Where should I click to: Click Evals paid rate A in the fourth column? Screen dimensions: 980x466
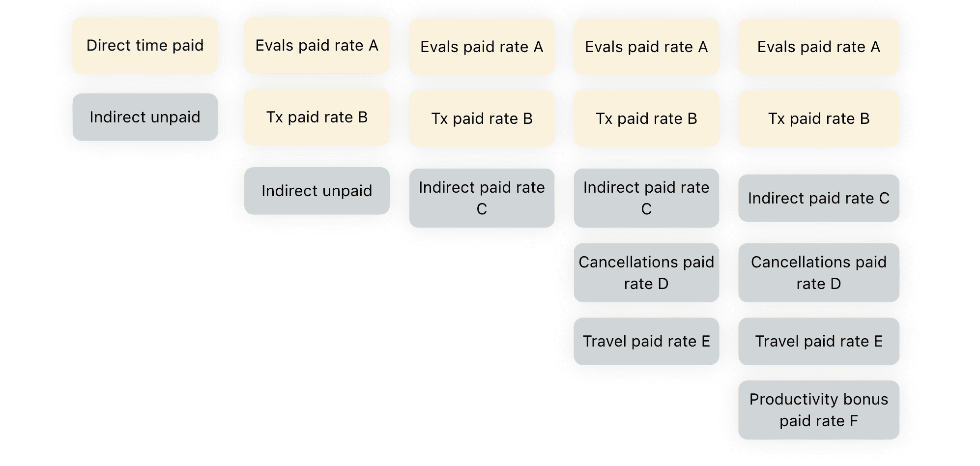(x=646, y=47)
